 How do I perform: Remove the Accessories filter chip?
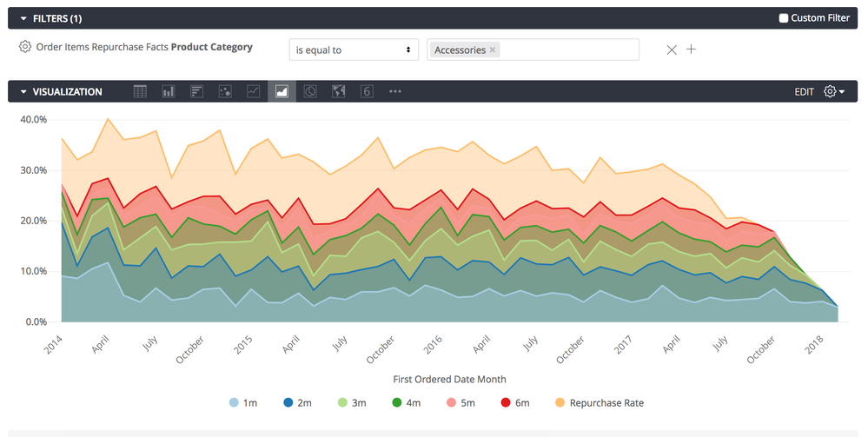[x=492, y=50]
